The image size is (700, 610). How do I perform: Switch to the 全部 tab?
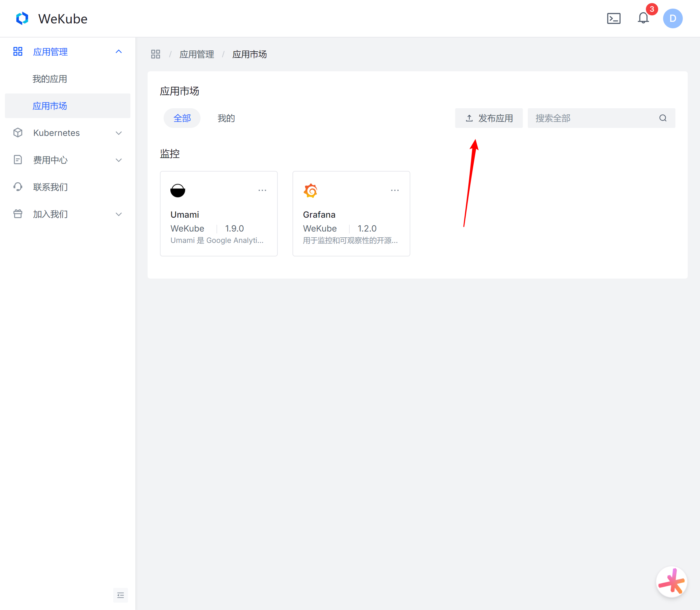pyautogui.click(x=182, y=118)
